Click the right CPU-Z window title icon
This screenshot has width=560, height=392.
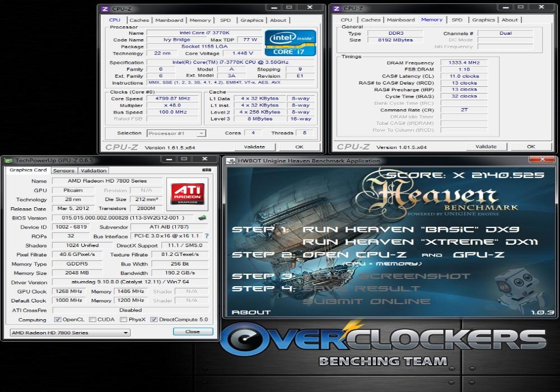[337, 8]
